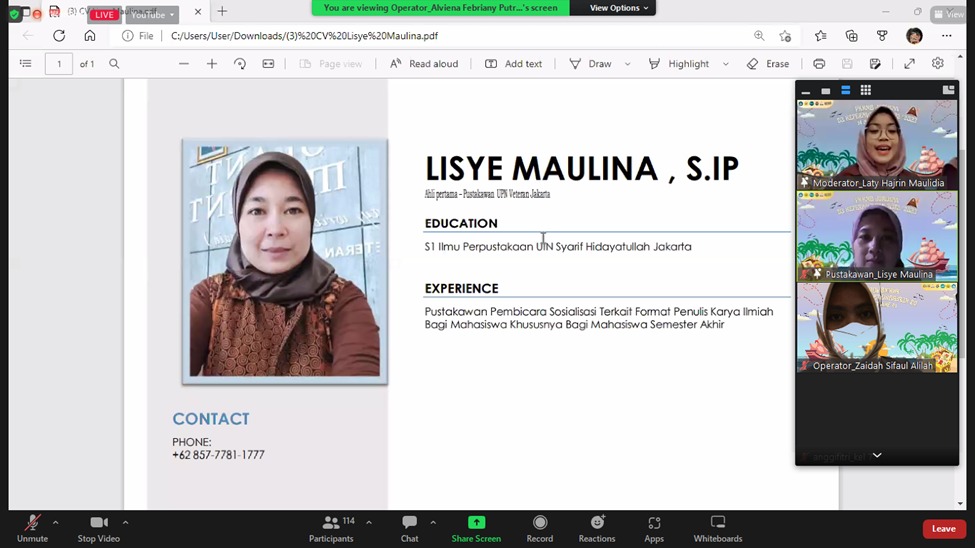Viewport: 975px width, 548px height.
Task: Click Stop Video camera button
Action: click(98, 527)
